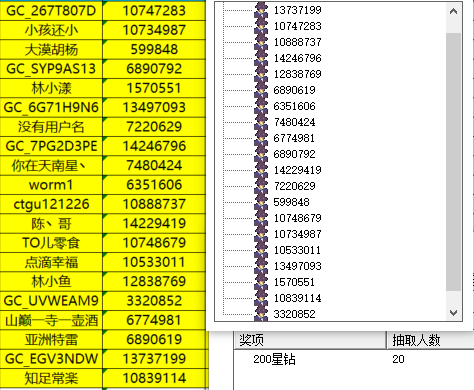Select tree entry 10533011 in winner list
This screenshot has width=474, height=390.
click(x=297, y=250)
